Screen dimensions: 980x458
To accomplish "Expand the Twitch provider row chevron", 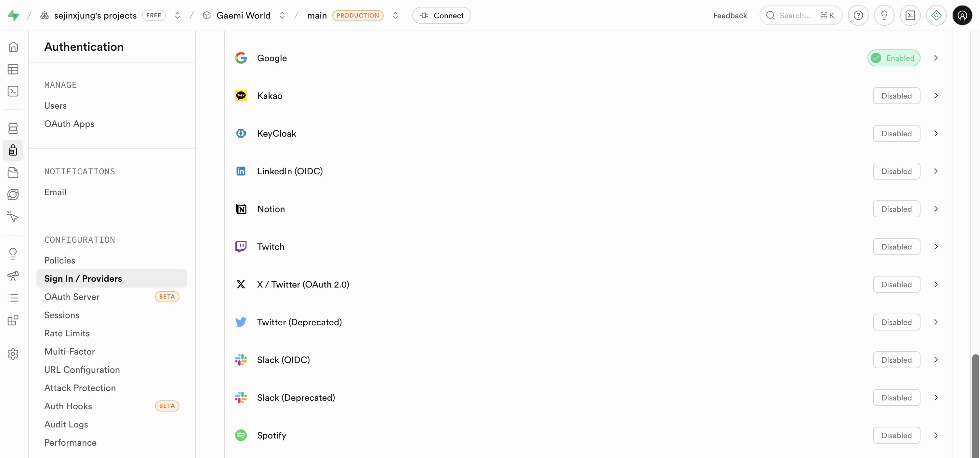I will [x=936, y=247].
